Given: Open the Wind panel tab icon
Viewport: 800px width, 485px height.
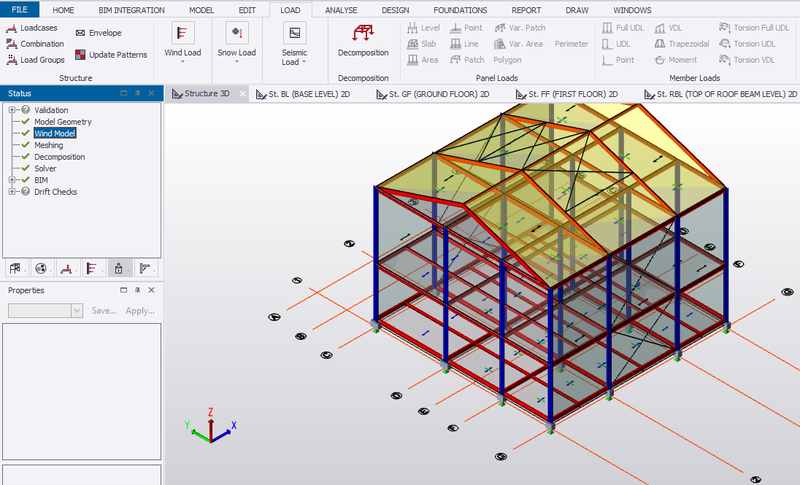Looking at the screenshot, I should point(93,268).
